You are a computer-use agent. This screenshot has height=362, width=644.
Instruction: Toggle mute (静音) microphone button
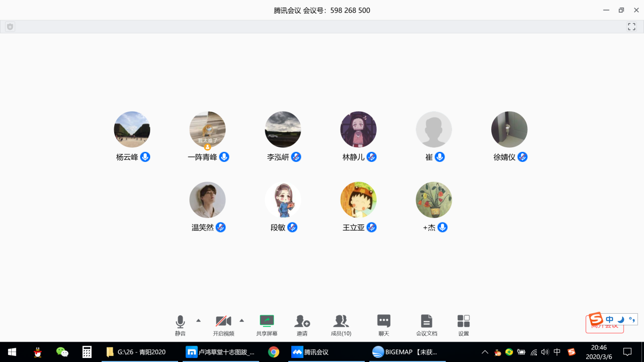coord(180,321)
